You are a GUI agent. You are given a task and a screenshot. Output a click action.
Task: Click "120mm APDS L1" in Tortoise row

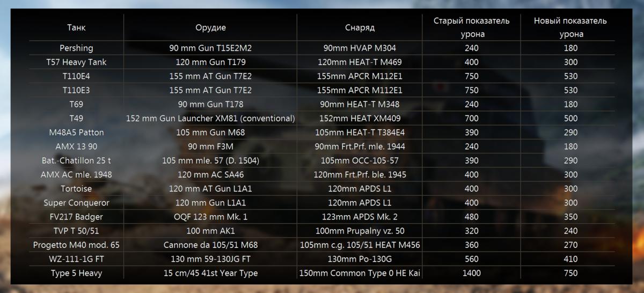tap(360, 188)
